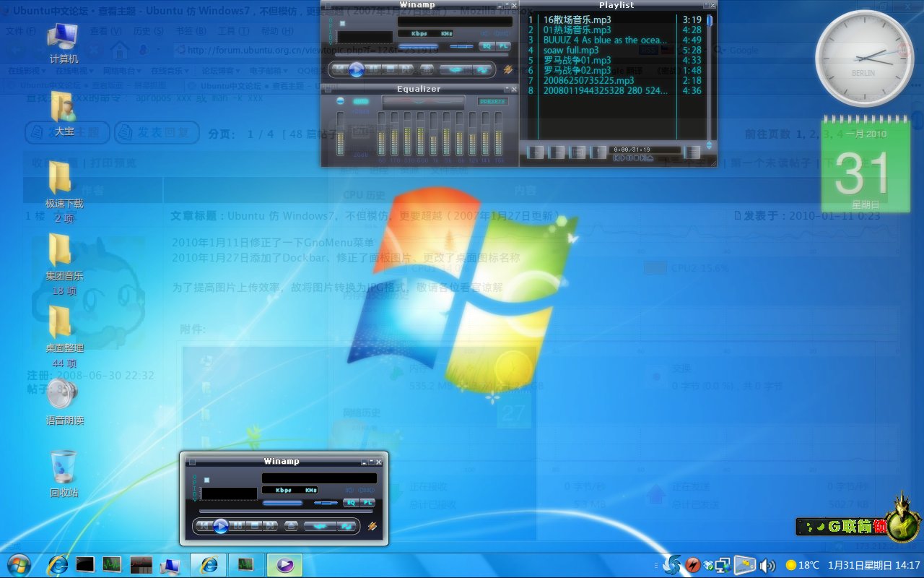Click the Equalizer preamp slider
Screen dimensions: 924x578
tap(340, 133)
